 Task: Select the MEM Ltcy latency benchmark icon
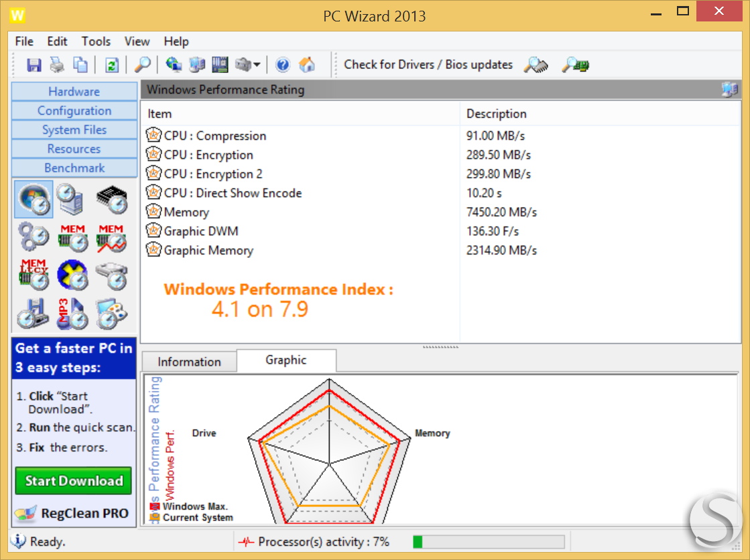click(34, 275)
